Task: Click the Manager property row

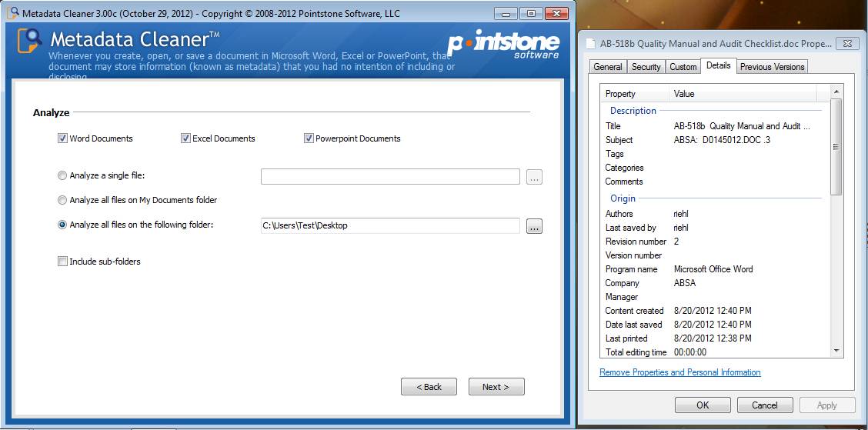Action: (715, 297)
